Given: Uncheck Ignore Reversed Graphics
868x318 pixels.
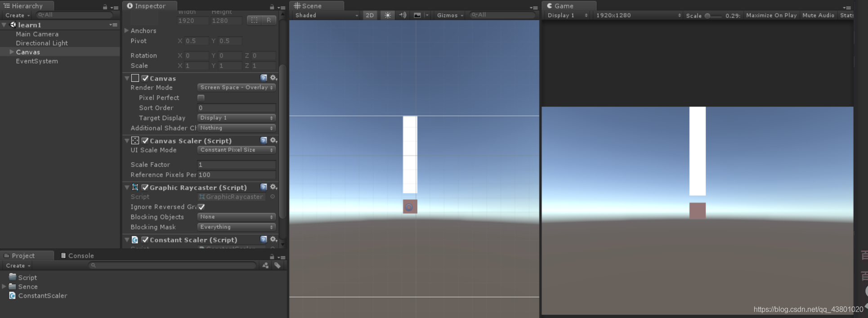Looking at the screenshot, I should [x=201, y=207].
